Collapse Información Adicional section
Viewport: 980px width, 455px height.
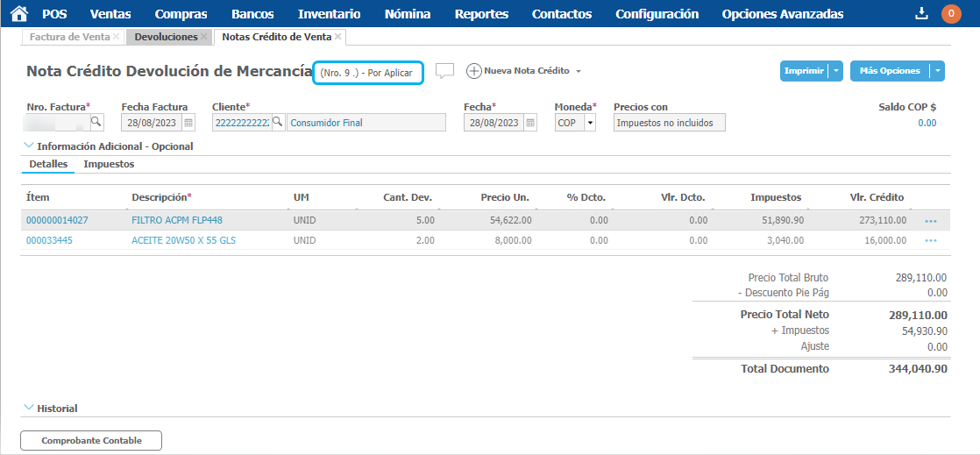[x=29, y=146]
